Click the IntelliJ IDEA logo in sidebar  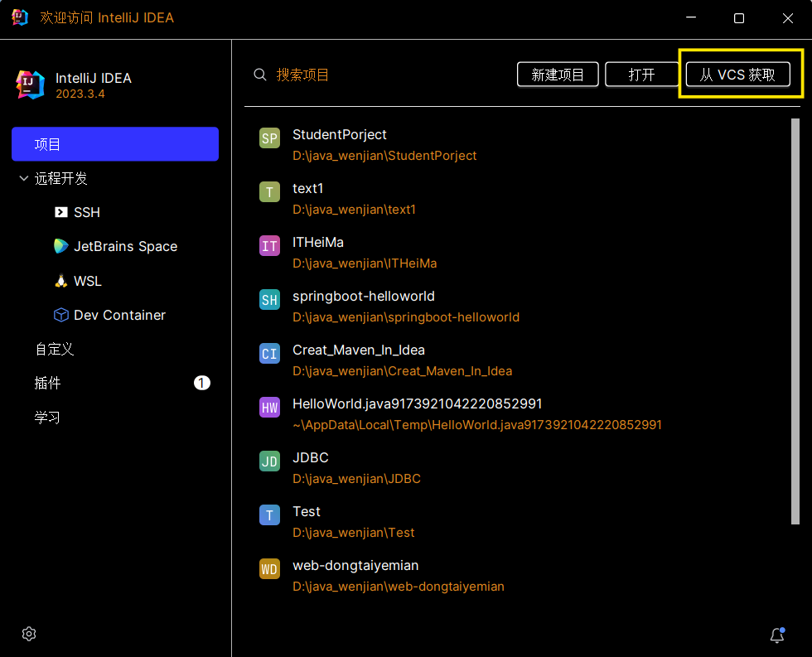click(30, 85)
